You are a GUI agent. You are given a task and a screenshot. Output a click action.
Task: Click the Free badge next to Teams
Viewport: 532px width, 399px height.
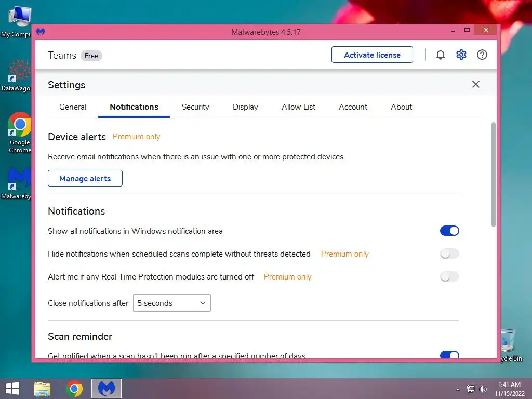[91, 56]
